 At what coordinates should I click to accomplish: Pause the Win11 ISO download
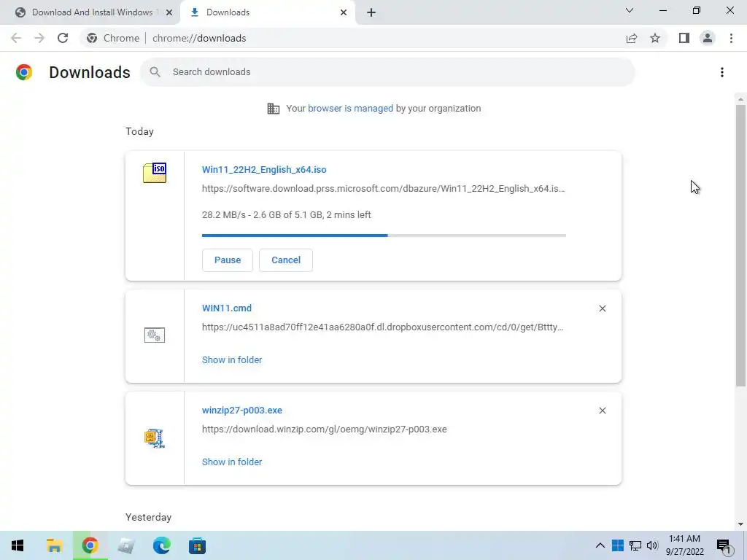click(228, 260)
